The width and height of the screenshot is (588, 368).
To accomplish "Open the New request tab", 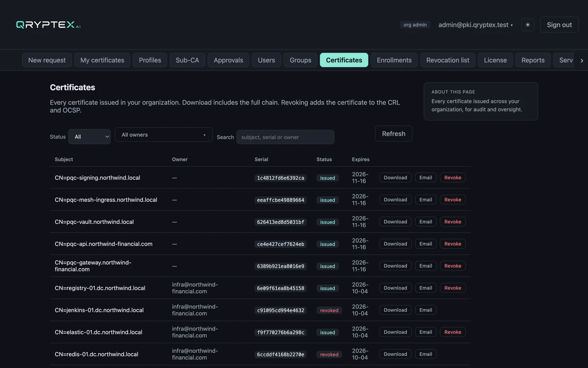I will pyautogui.click(x=47, y=60).
